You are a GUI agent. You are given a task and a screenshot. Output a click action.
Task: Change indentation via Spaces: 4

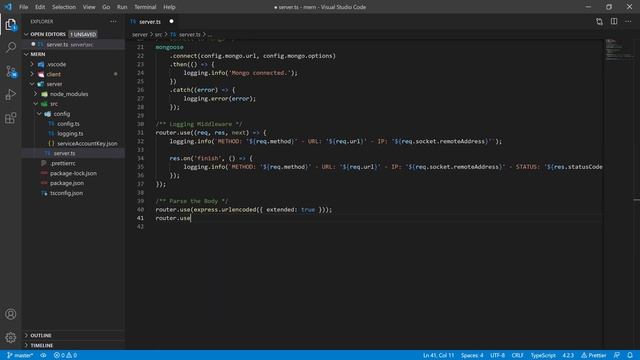coord(472,355)
